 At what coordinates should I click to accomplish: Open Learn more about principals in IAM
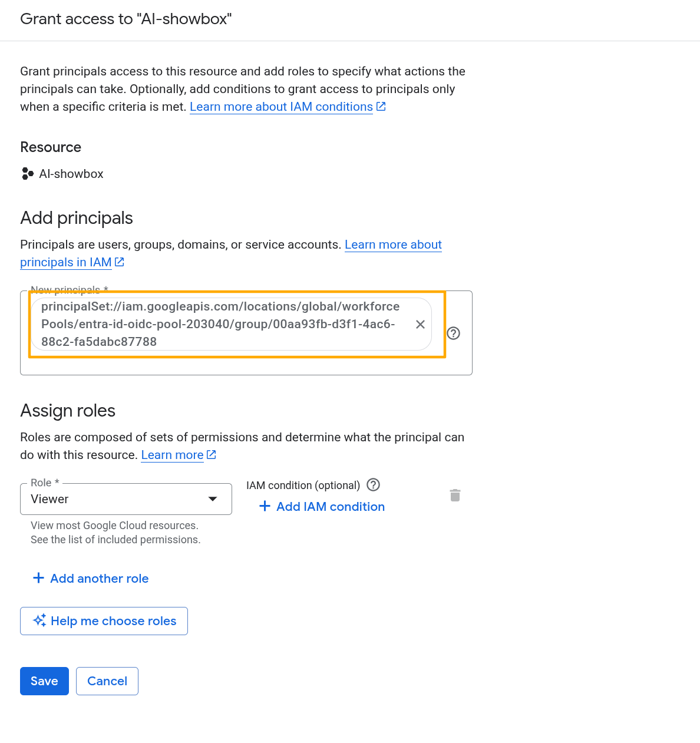click(65, 262)
